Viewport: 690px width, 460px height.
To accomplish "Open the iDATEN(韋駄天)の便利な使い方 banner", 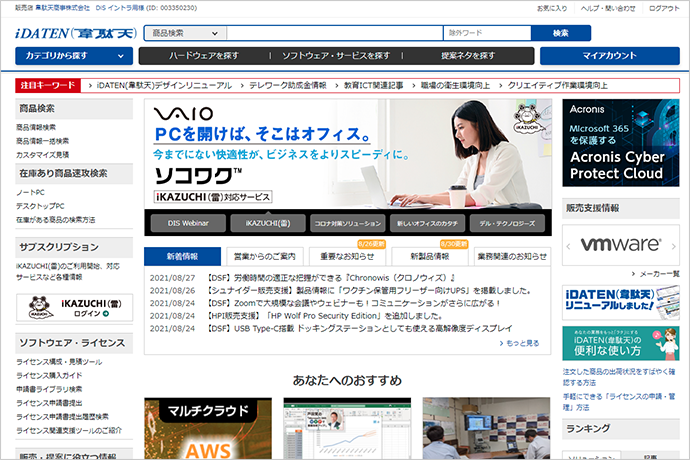I will 621,343.
